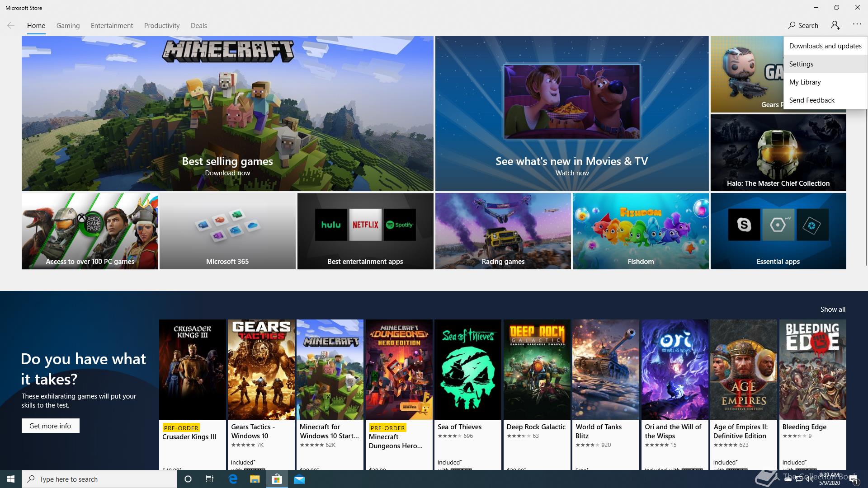868x488 pixels.
Task: Open Task View on the taskbar
Action: pos(210,479)
